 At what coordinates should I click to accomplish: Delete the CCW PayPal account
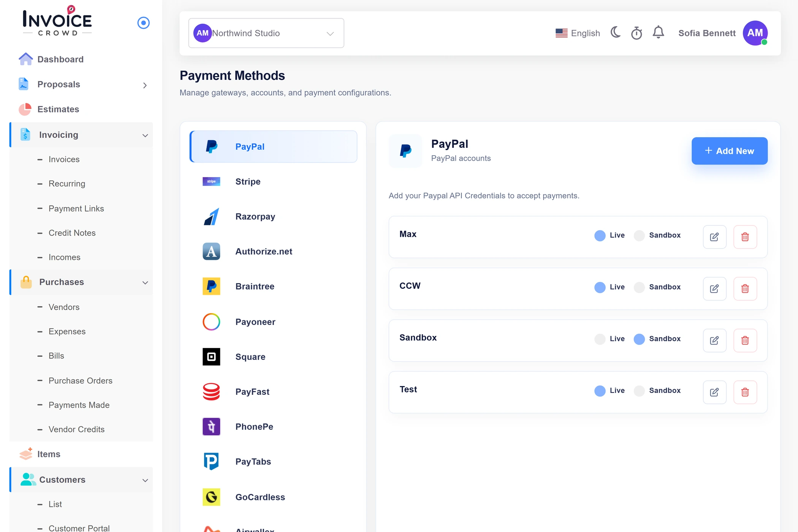coord(745,288)
